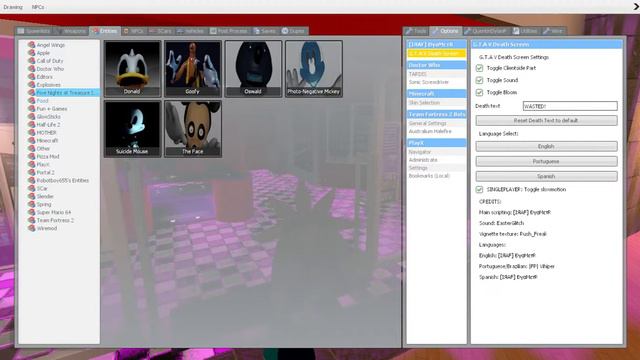Click the brick icon beside GlowSticks
Image resolution: width=640 pixels, height=360 pixels.
tap(31, 117)
